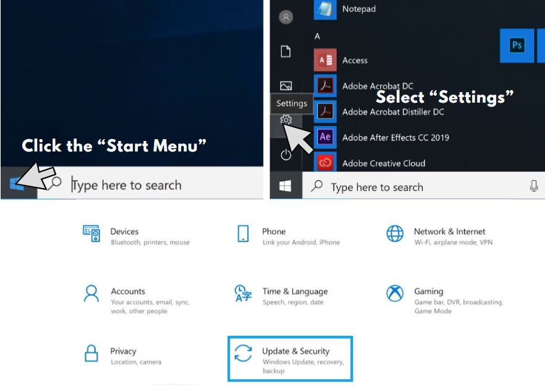
Task: Select Adobe Acrobat Distiller DC entry
Action: pos(379,111)
